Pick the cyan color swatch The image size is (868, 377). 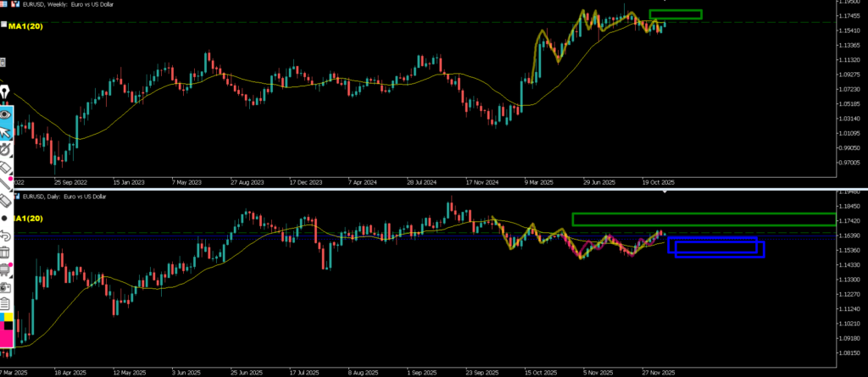3,316
